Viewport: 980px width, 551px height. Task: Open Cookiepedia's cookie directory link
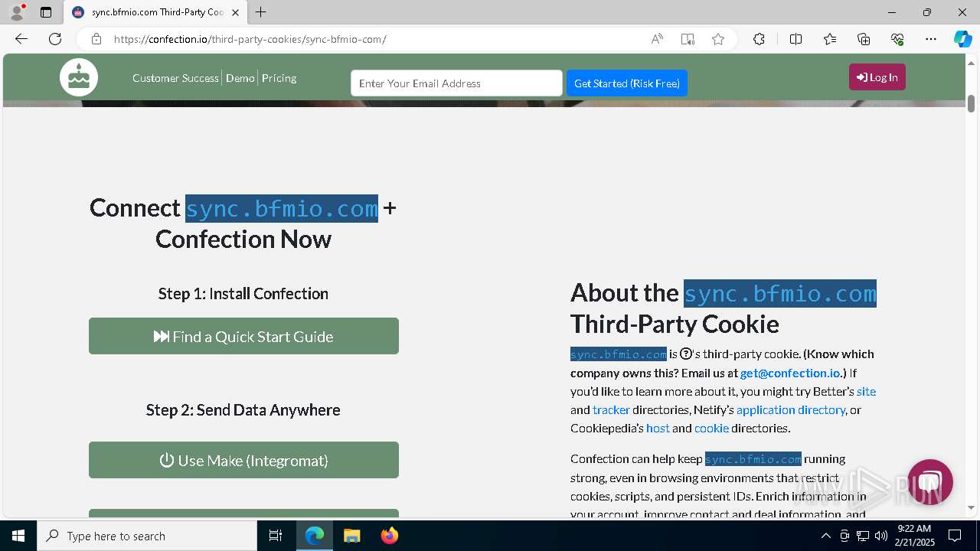(x=711, y=428)
